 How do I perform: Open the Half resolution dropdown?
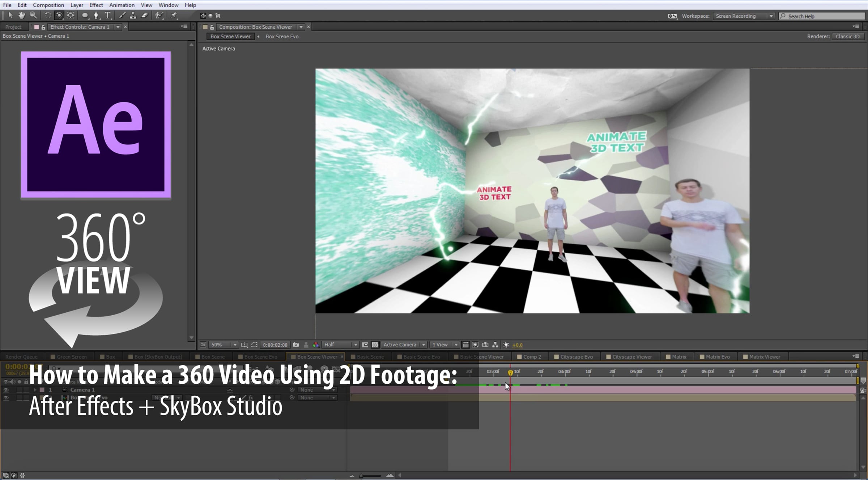coord(340,345)
